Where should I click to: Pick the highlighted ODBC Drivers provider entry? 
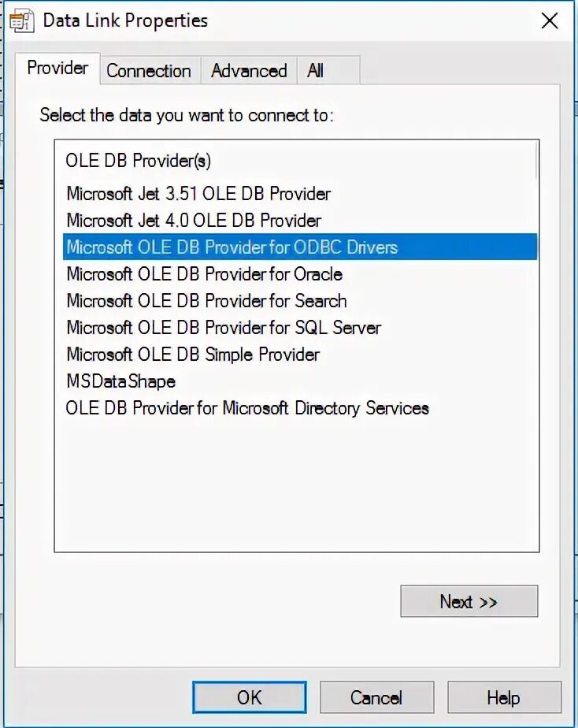pos(300,247)
